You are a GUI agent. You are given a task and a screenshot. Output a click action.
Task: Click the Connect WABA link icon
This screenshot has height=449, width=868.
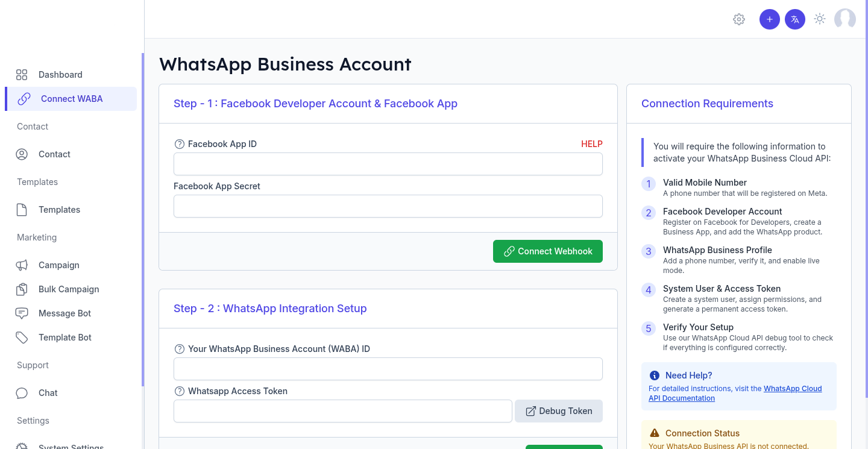(x=24, y=99)
